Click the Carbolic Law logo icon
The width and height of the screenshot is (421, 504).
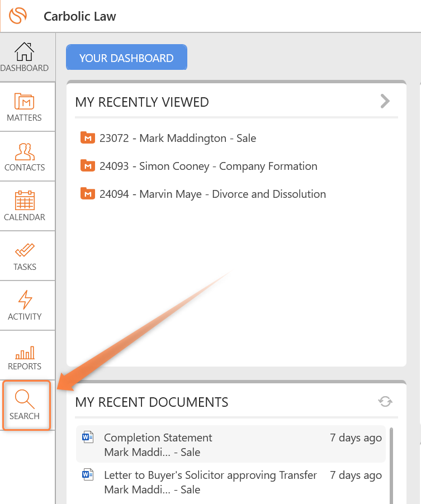pyautogui.click(x=18, y=16)
